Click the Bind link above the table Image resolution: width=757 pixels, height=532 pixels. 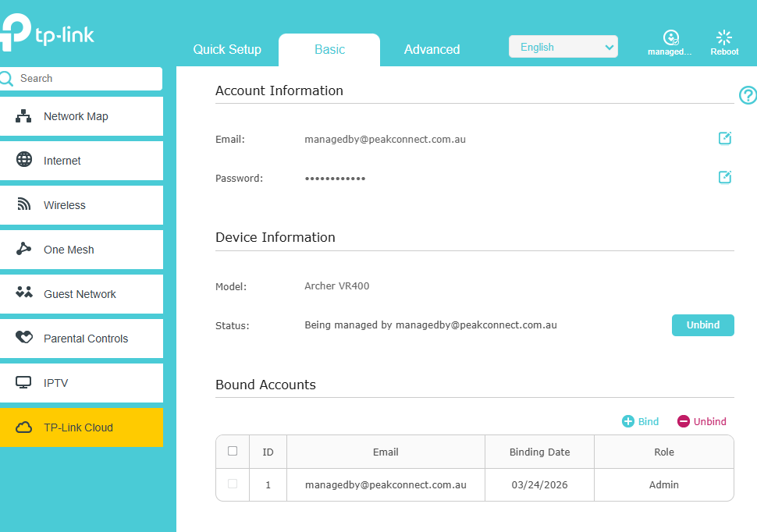coord(649,421)
